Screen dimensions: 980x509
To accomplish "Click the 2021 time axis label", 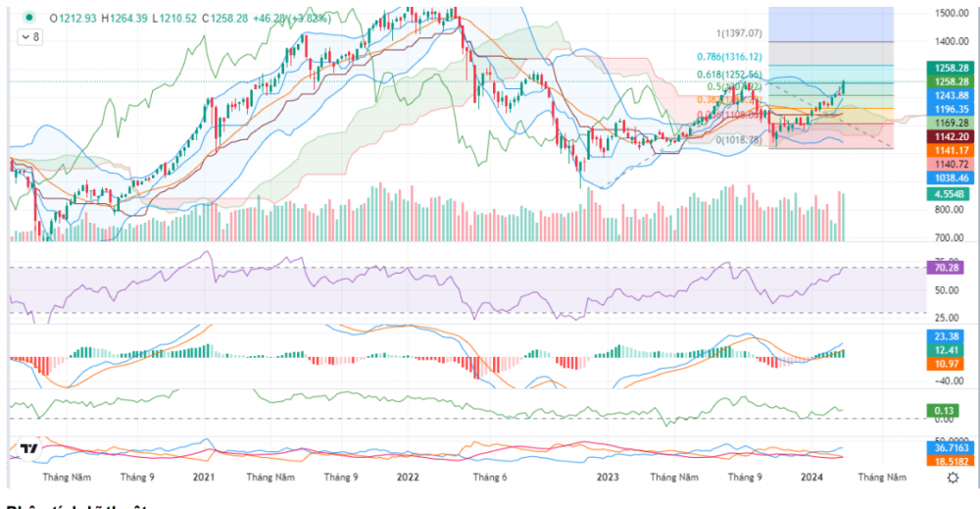I will [204, 478].
